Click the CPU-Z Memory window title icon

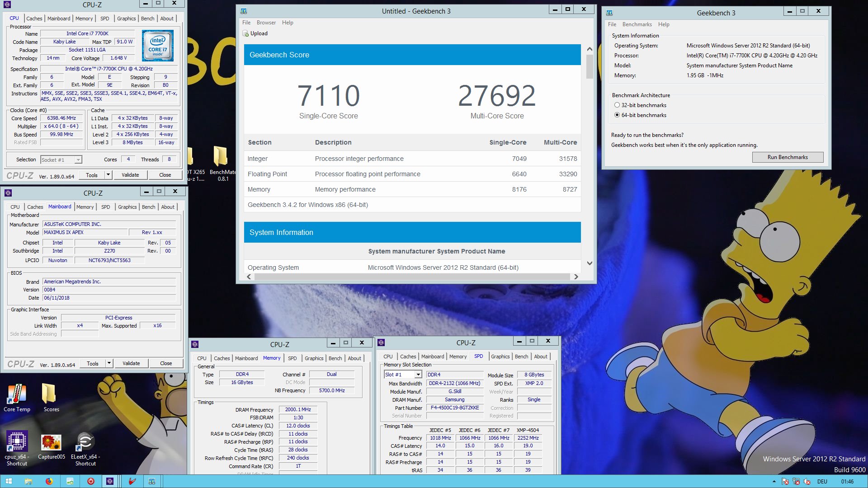pos(195,344)
